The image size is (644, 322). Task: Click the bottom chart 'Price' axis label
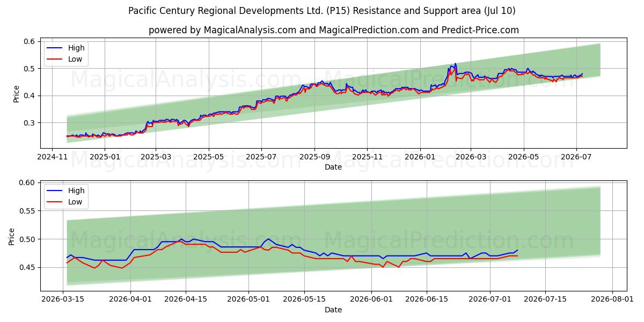pos(12,236)
